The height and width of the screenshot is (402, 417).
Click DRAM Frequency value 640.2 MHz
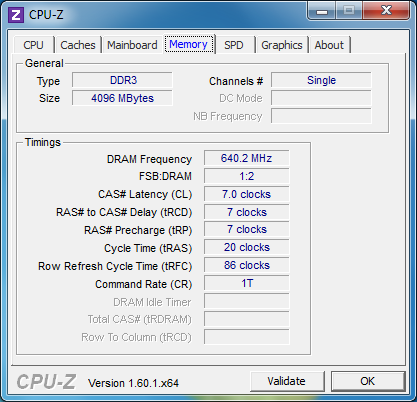tap(247, 158)
